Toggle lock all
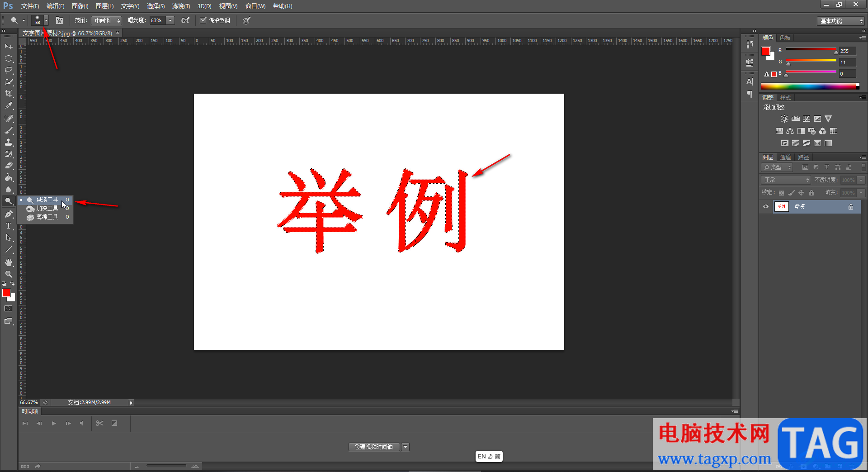Image resolution: width=868 pixels, height=472 pixels. point(811,193)
